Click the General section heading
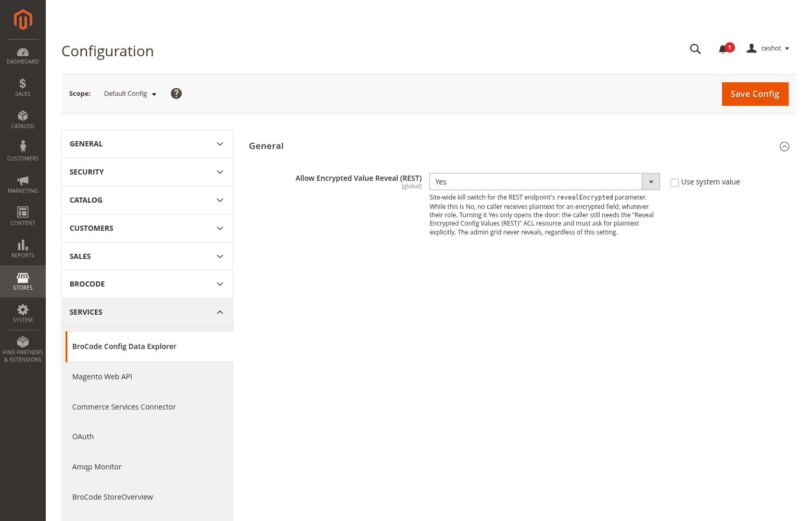Image resolution: width=812 pixels, height=521 pixels. point(266,146)
